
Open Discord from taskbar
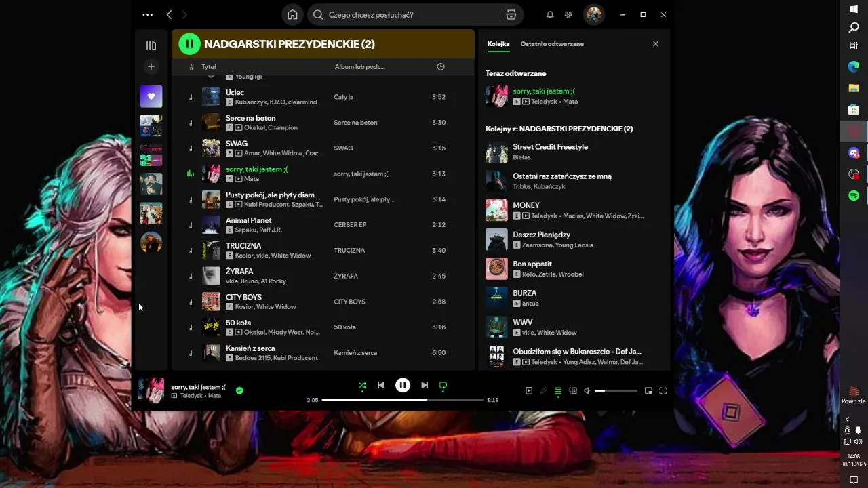[x=854, y=153]
